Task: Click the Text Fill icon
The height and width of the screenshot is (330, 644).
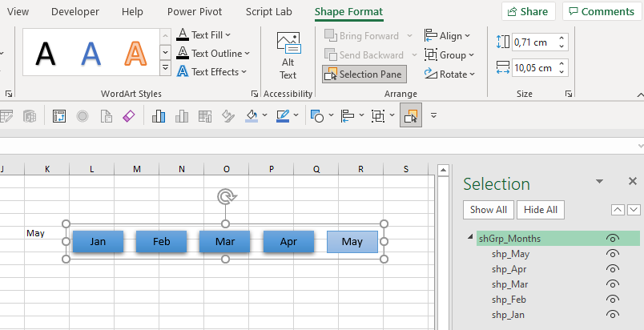Action: pyautogui.click(x=183, y=35)
